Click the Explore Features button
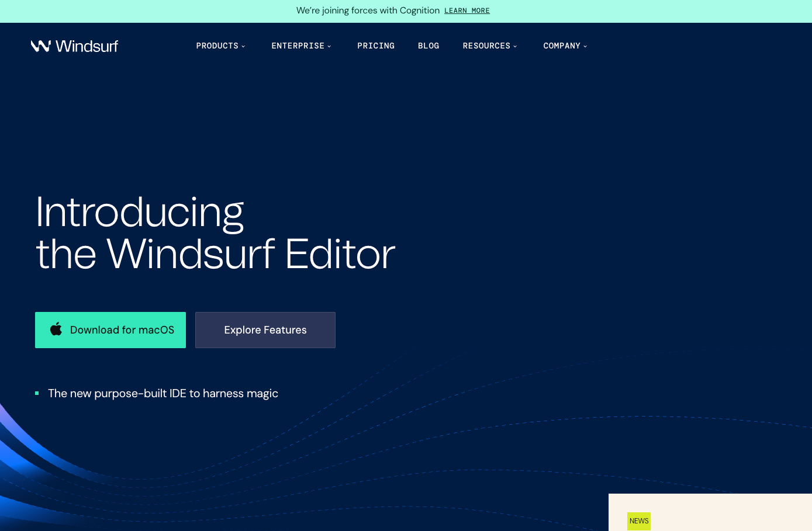 [x=265, y=330]
